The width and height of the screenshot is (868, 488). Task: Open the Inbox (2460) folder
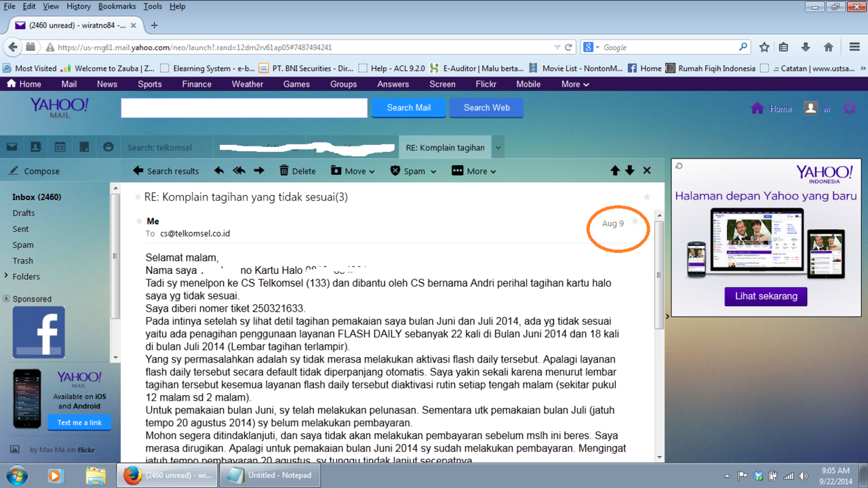point(37,197)
